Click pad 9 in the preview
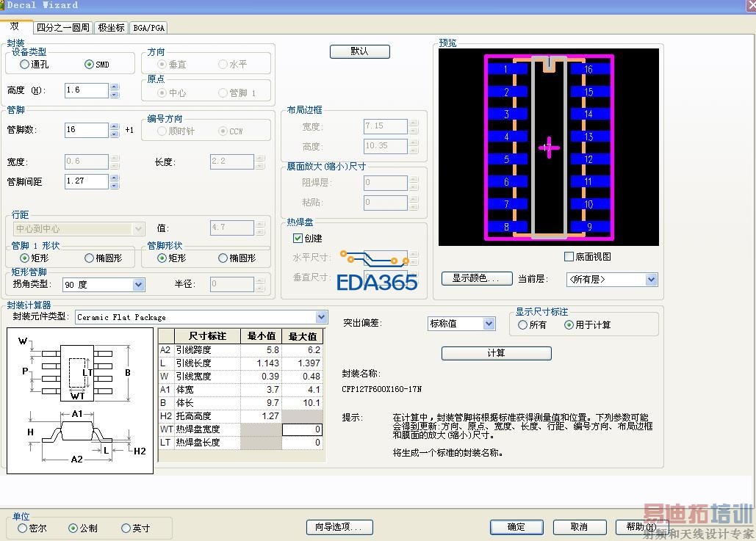Image resolution: width=756 pixels, height=541 pixels. click(590, 227)
